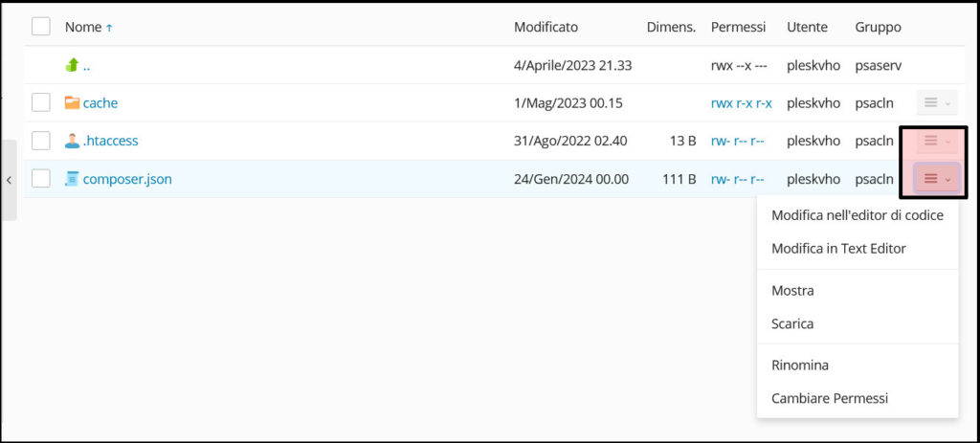The width and height of the screenshot is (980, 443).
Task: Sort by the Modificato column header
Action: pyautogui.click(x=546, y=28)
